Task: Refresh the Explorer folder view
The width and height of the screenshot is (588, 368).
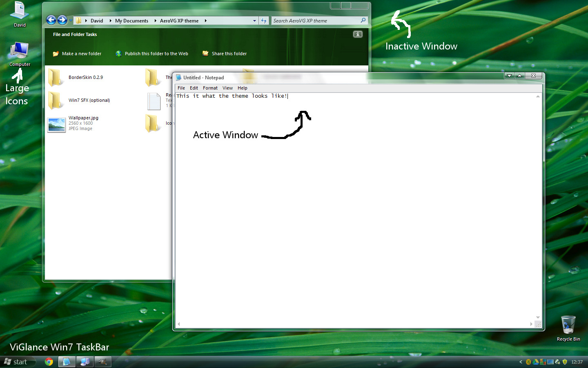Action: point(264,20)
